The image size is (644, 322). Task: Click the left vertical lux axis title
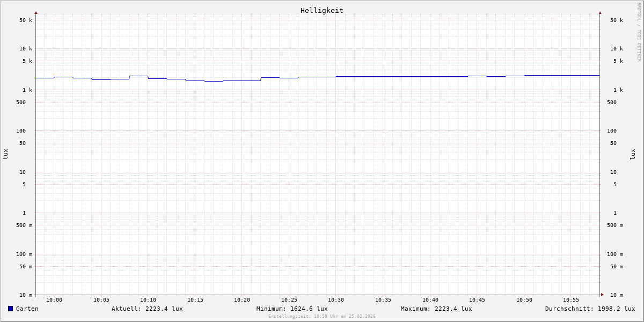pos(5,154)
